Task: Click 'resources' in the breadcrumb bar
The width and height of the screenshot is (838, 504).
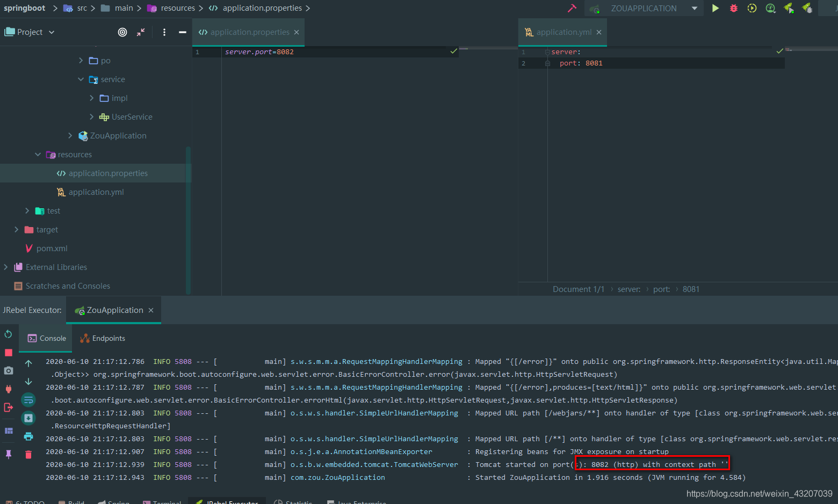Action: point(178,8)
